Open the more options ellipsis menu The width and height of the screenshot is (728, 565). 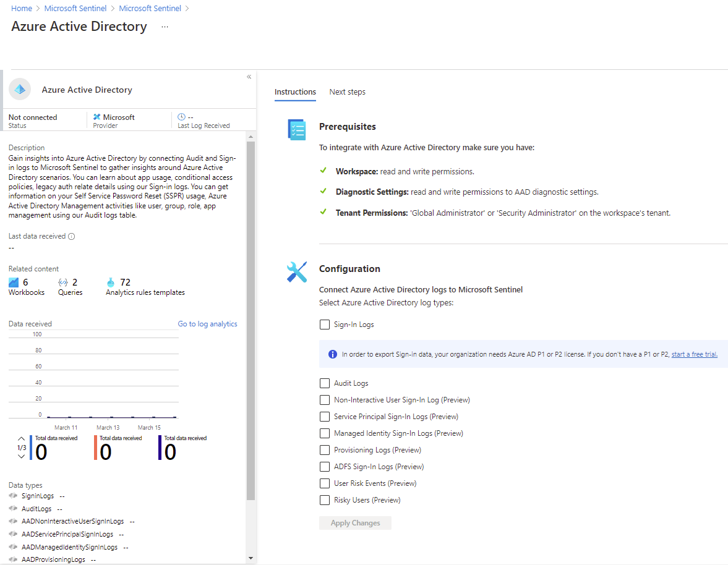(165, 27)
